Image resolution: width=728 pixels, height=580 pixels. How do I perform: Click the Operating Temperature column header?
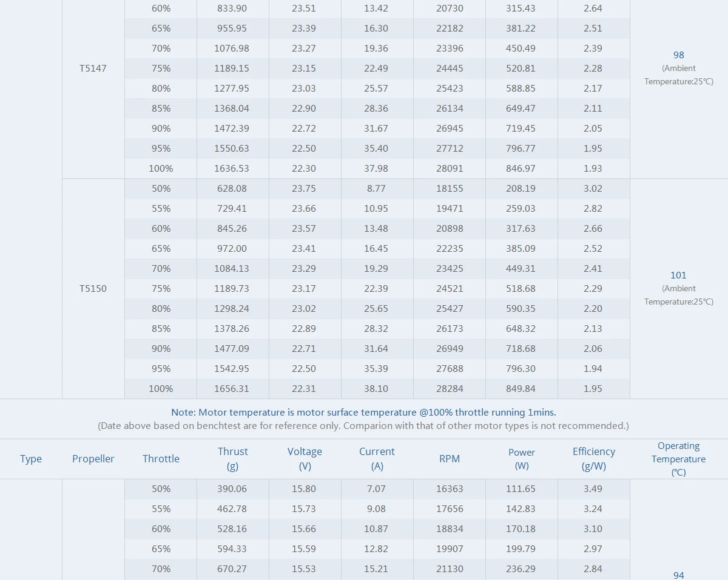(x=678, y=459)
